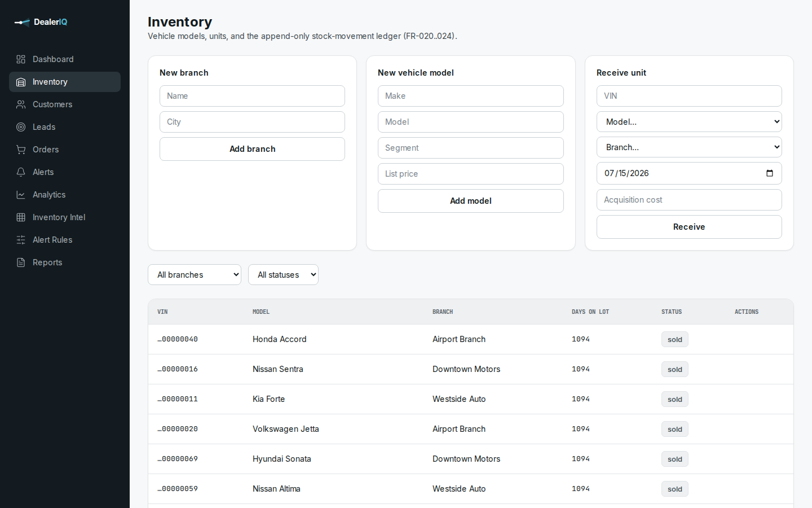This screenshot has height=508, width=812.
Task: Click the Add branch button
Action: click(x=252, y=149)
